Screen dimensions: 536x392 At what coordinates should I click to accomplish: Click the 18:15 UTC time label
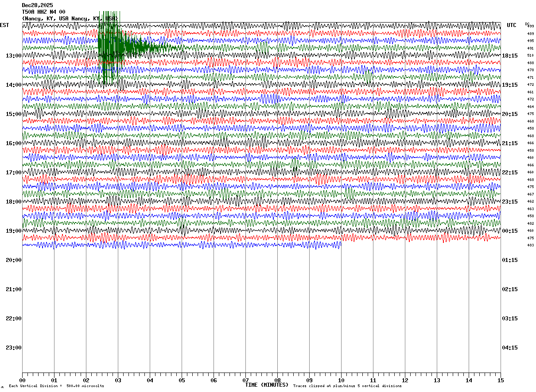tap(509, 56)
